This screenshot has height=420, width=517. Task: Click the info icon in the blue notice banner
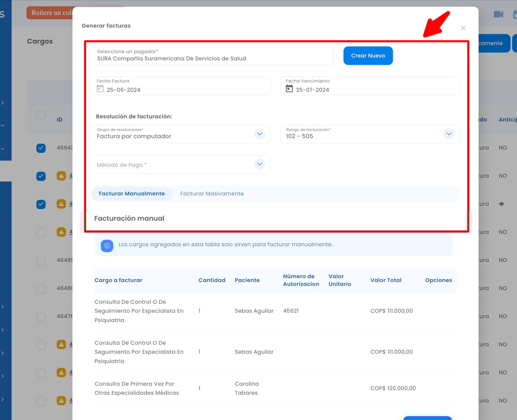coord(107,246)
